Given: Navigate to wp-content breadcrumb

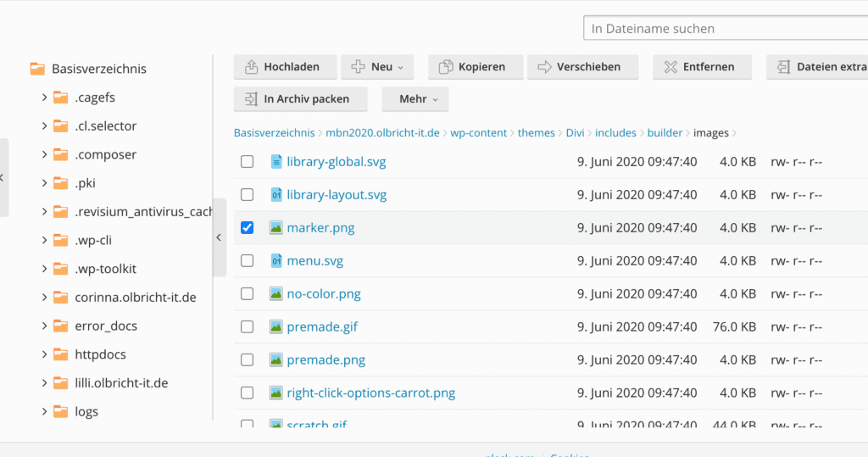Looking at the screenshot, I should tap(478, 133).
